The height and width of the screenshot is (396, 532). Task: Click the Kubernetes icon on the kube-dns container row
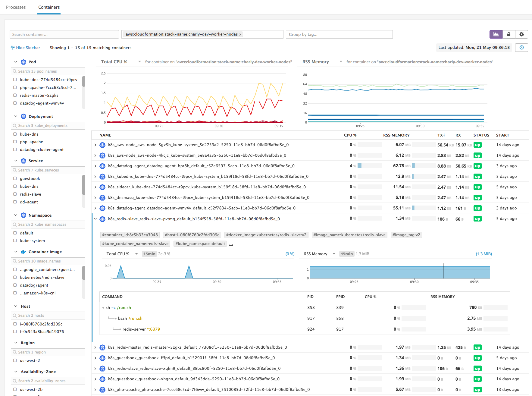102,176
